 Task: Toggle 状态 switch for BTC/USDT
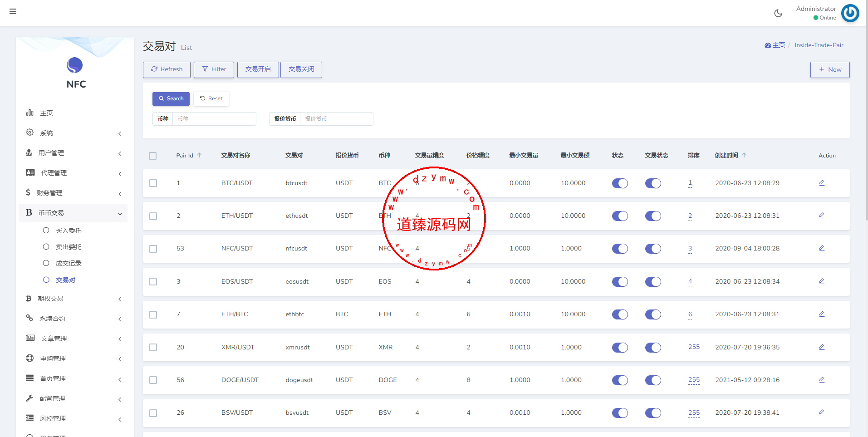point(620,183)
